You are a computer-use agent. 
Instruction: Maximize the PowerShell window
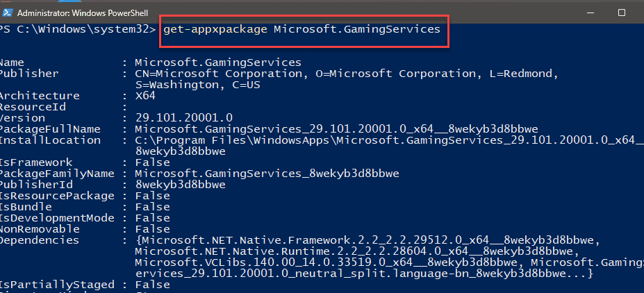(621, 12)
